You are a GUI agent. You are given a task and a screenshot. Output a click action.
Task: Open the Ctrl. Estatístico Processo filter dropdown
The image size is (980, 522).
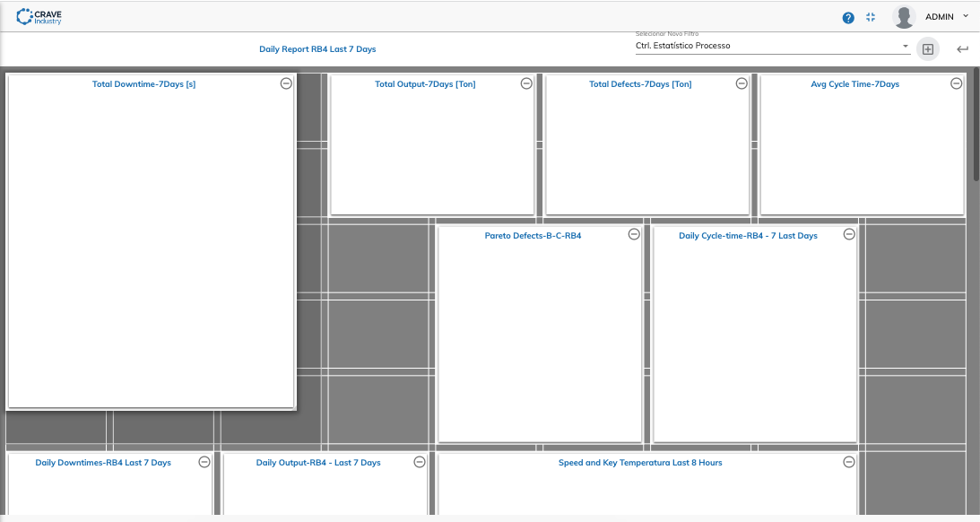click(773, 46)
